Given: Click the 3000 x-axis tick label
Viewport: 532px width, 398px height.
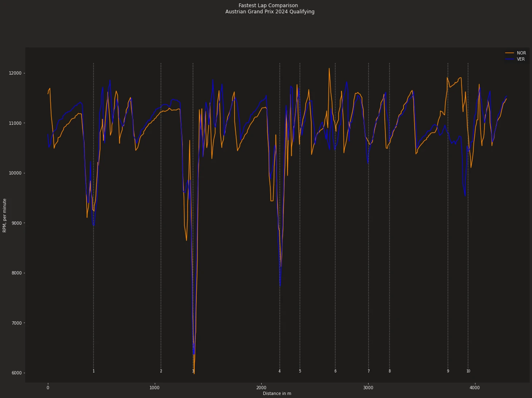Looking at the screenshot, I should (x=368, y=388).
